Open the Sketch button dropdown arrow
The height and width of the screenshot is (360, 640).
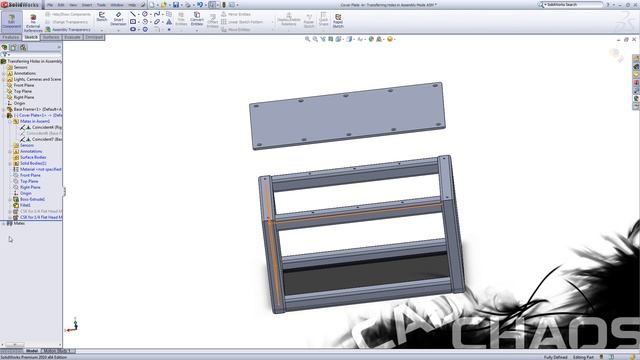pyautogui.click(x=102, y=30)
